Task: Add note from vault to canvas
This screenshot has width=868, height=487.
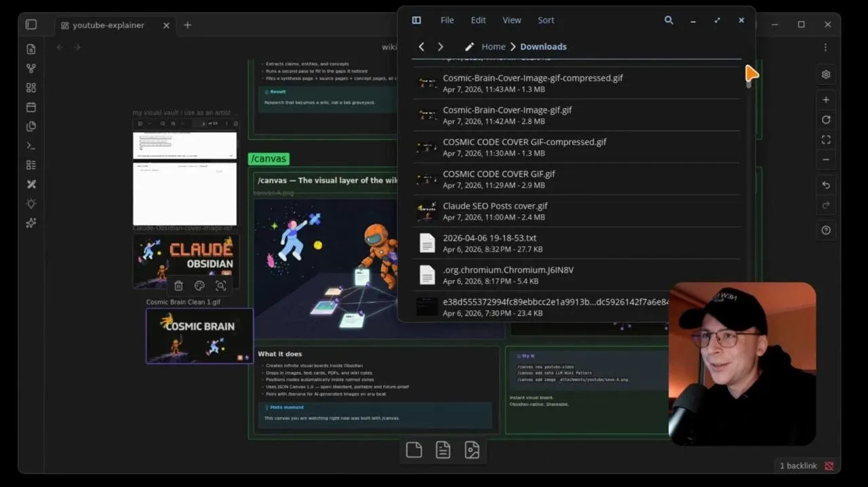Action: (443, 450)
